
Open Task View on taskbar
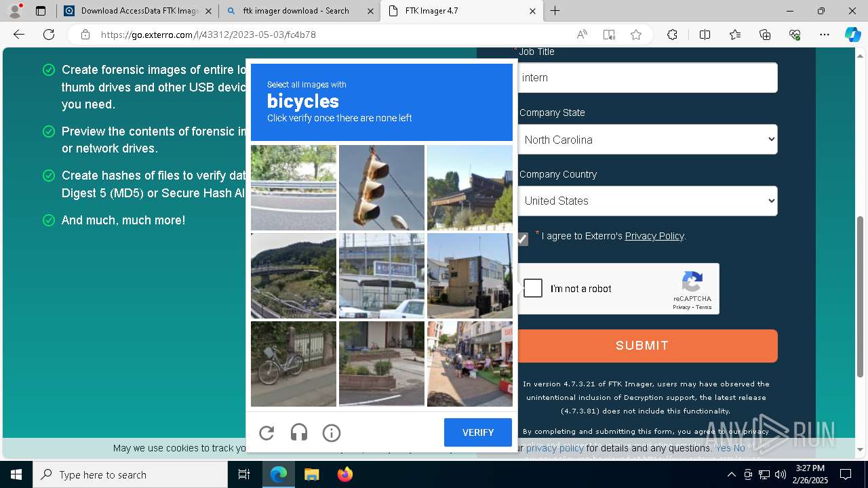(244, 474)
